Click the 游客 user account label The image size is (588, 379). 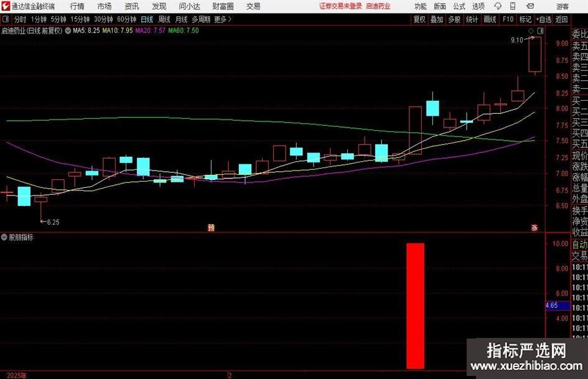tap(562, 6)
